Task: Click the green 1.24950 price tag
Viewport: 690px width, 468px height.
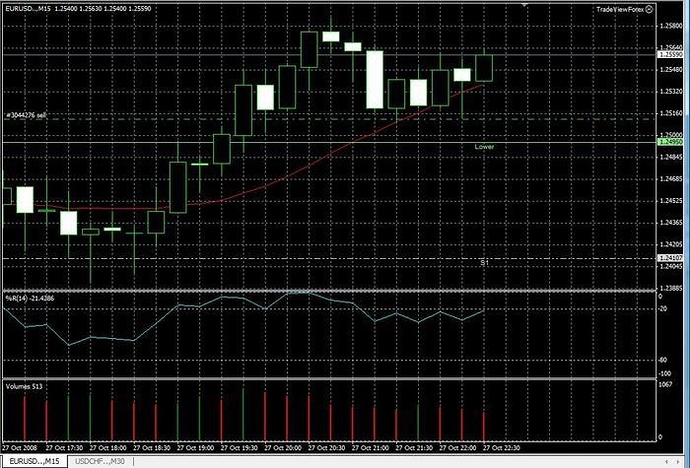Action: (x=670, y=142)
